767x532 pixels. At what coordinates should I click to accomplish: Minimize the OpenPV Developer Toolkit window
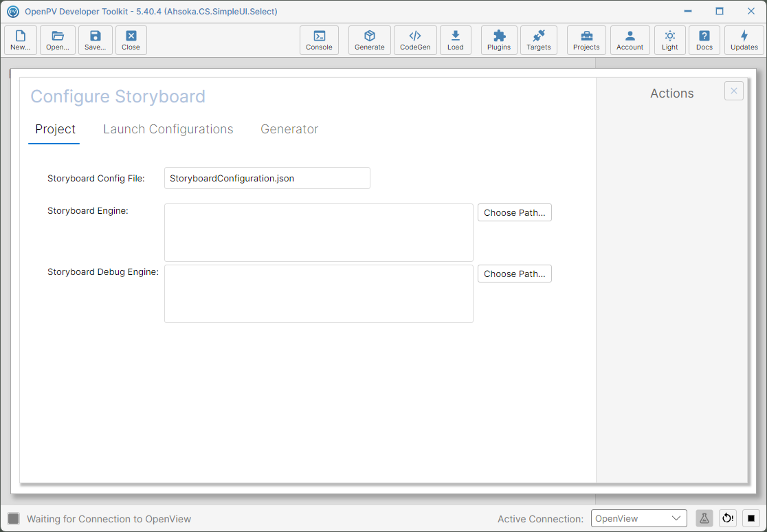click(x=688, y=11)
